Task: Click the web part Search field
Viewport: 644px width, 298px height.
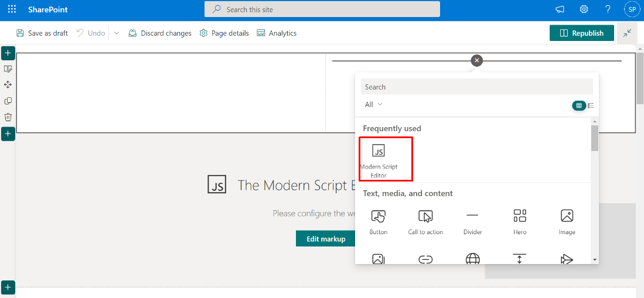Action: tap(477, 87)
